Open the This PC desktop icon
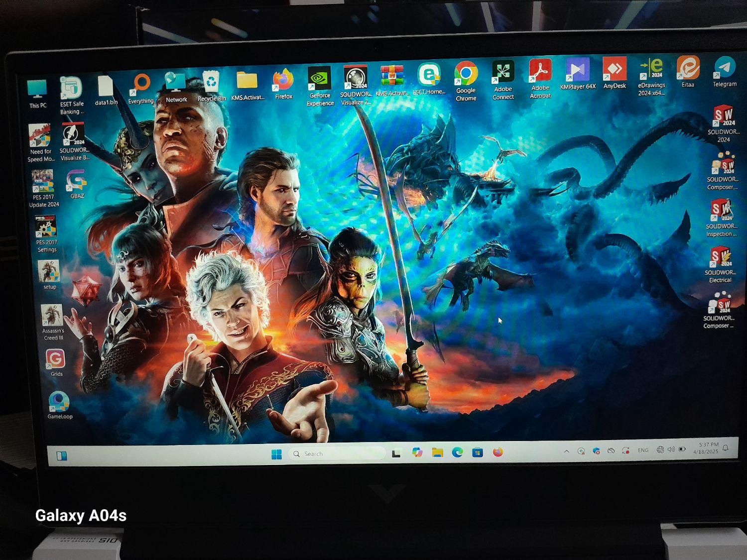The image size is (747, 560). pyautogui.click(x=37, y=94)
